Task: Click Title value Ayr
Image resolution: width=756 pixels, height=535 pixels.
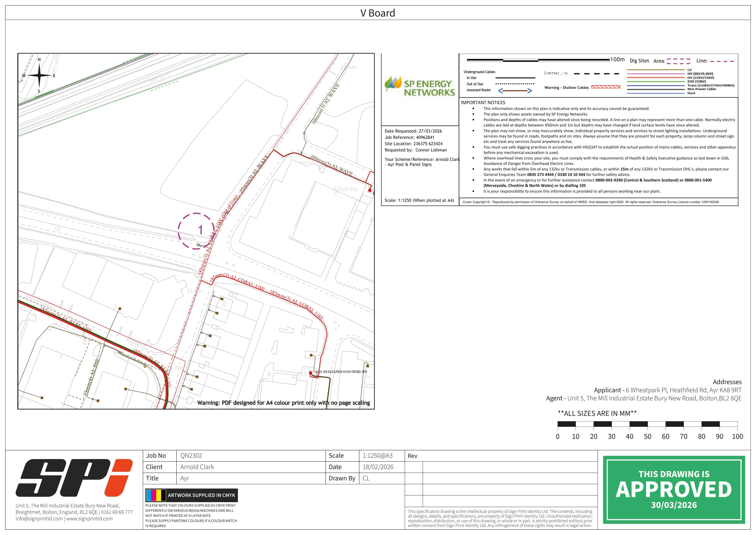Action: click(185, 478)
